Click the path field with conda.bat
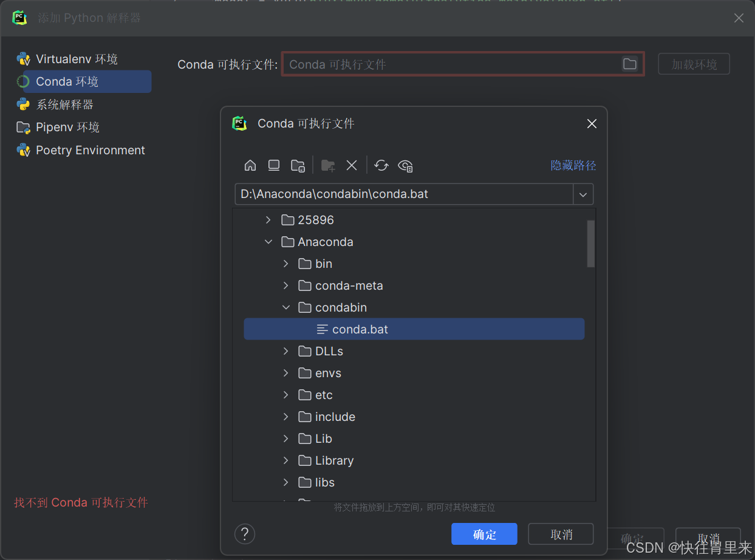755x560 pixels. (x=404, y=194)
